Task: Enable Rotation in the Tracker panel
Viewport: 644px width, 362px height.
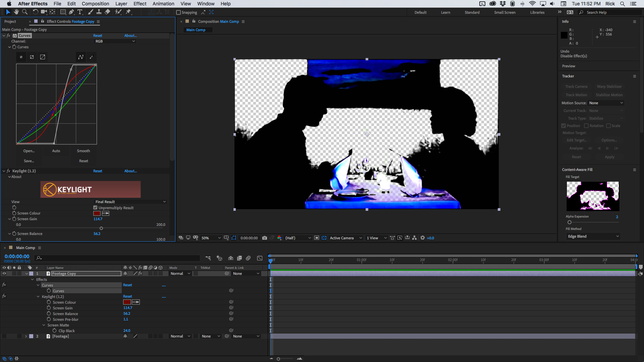Action: point(586,126)
